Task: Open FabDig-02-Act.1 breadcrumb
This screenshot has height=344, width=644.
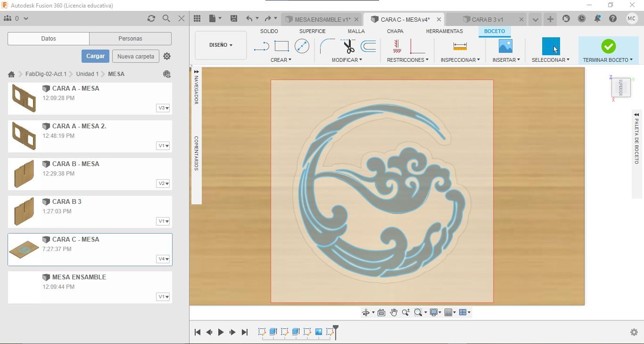Action: [x=46, y=74]
